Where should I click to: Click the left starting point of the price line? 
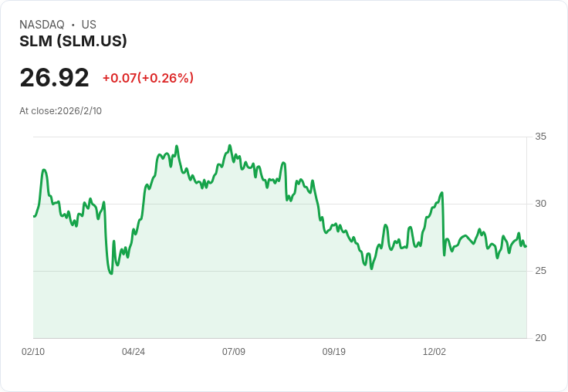tap(34, 216)
